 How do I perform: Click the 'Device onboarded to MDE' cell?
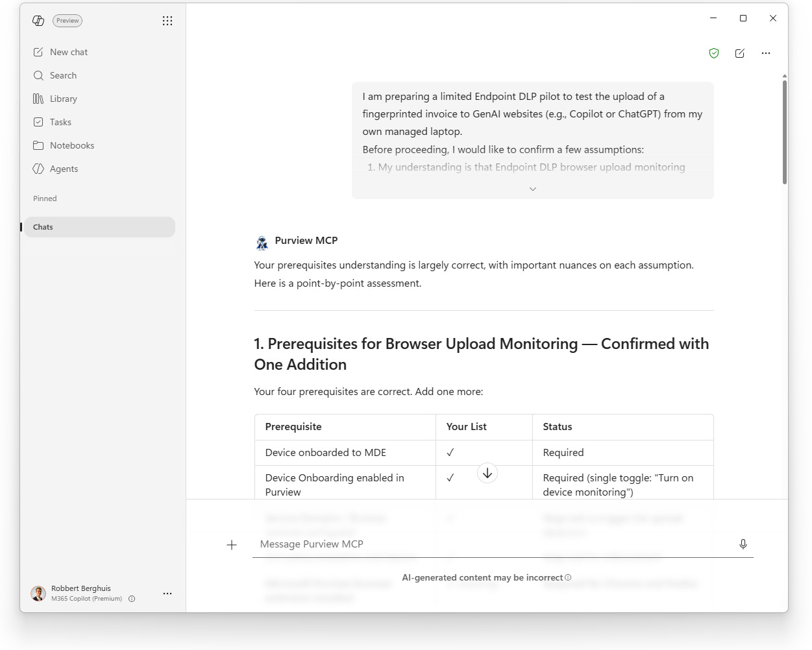345,453
